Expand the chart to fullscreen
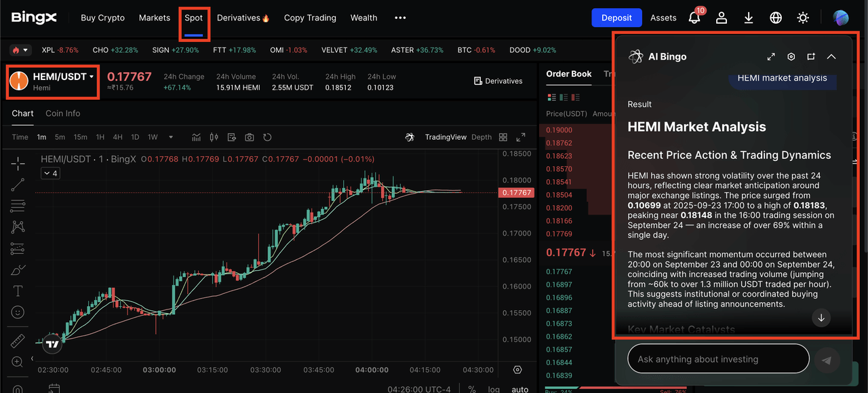868x393 pixels. (x=521, y=137)
